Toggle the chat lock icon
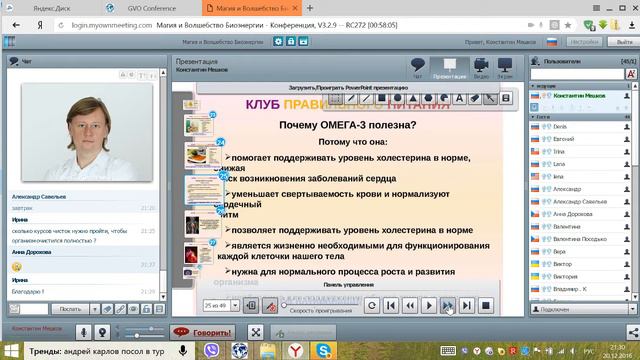Image resolution: width=640 pixels, height=360 pixels. 146,309
